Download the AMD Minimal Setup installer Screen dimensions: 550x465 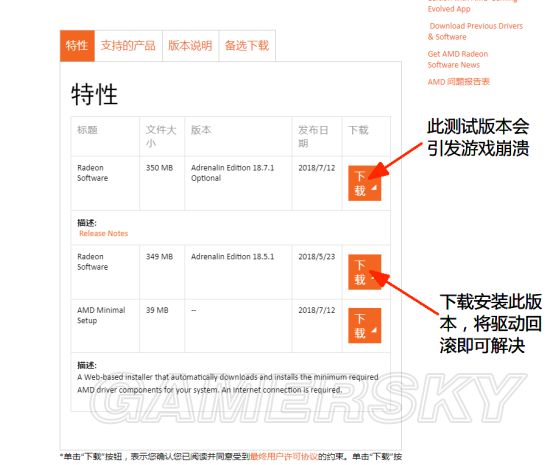click(x=364, y=325)
